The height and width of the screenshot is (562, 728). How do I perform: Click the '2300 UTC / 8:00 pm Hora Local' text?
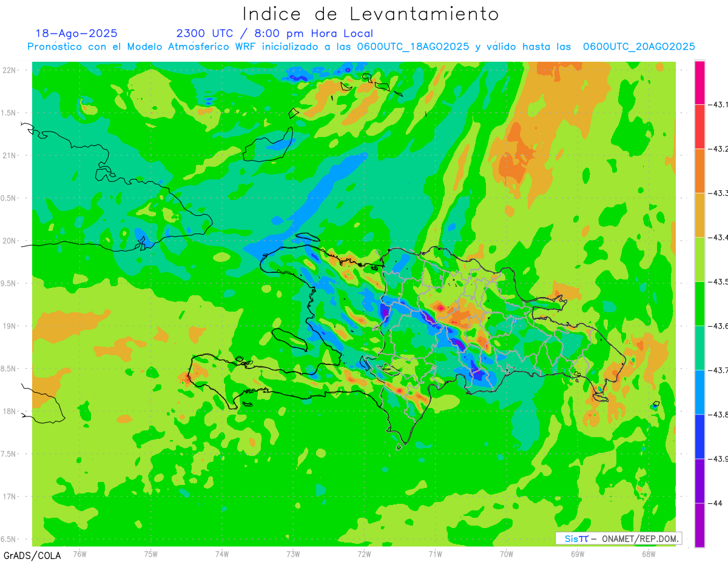click(x=275, y=33)
